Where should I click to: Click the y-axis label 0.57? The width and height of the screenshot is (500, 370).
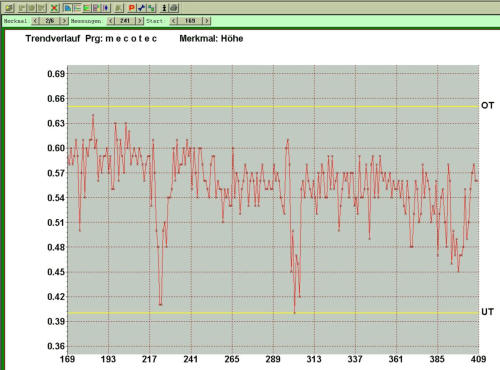(x=56, y=173)
